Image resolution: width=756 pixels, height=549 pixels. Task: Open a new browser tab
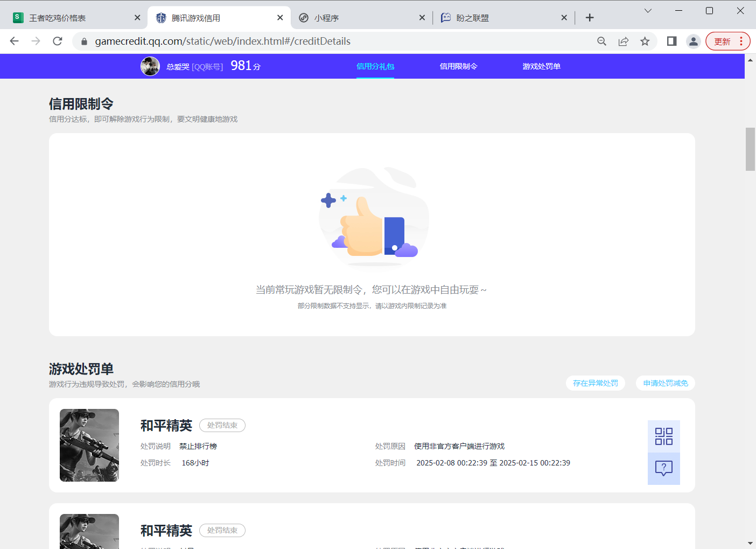tap(590, 18)
